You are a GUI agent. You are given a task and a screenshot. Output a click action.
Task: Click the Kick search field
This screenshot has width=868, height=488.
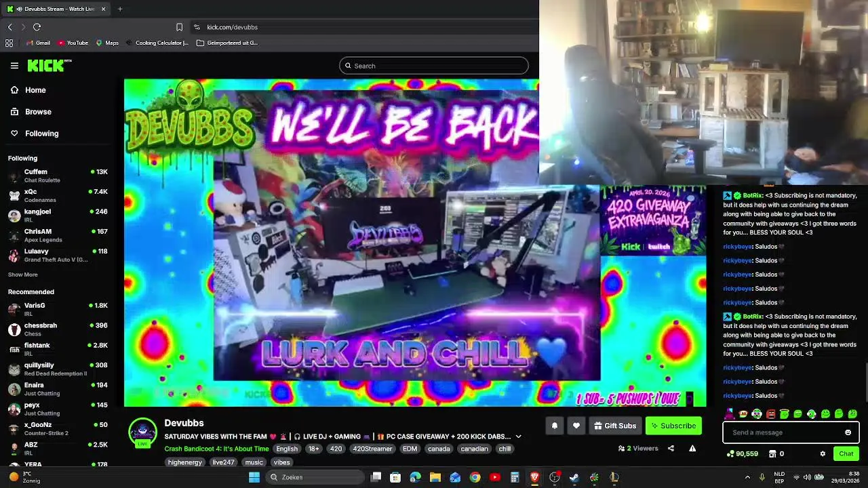tap(434, 66)
